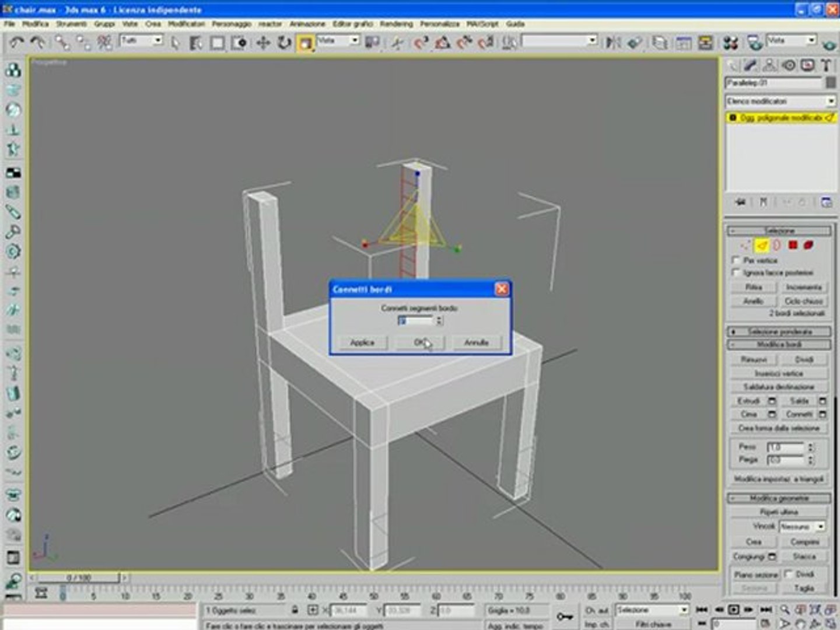This screenshot has height=630, width=840.
Task: Click the highlighted Select and Scale tool
Action: tap(305, 43)
